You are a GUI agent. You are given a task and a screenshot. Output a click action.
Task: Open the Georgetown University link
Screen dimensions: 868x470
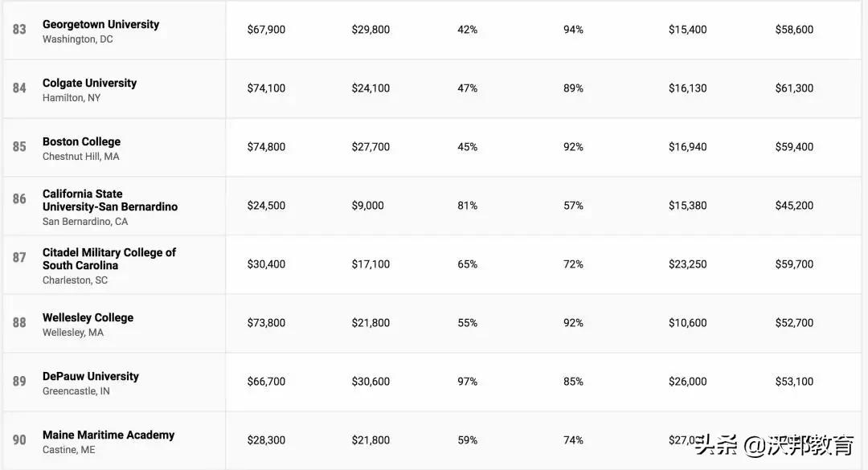coord(100,24)
